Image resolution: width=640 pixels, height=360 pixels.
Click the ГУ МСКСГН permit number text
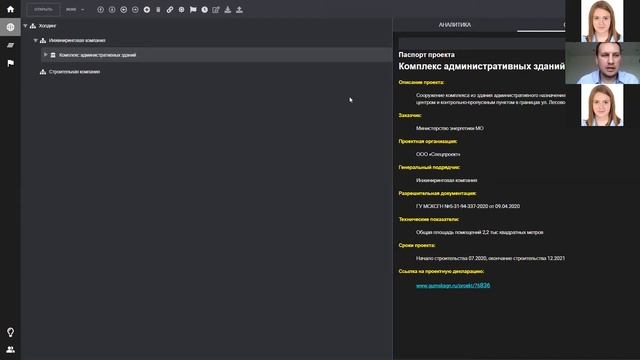(x=468, y=206)
